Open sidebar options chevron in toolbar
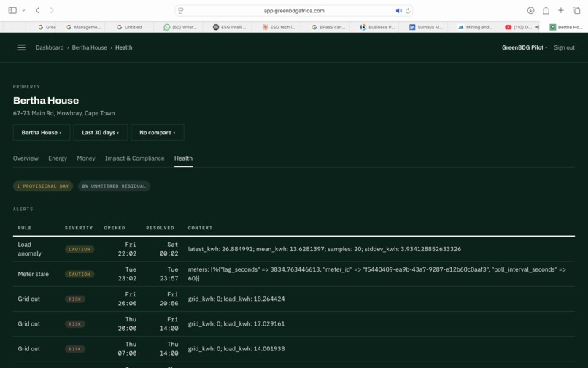The image size is (588, 368). point(23,10)
